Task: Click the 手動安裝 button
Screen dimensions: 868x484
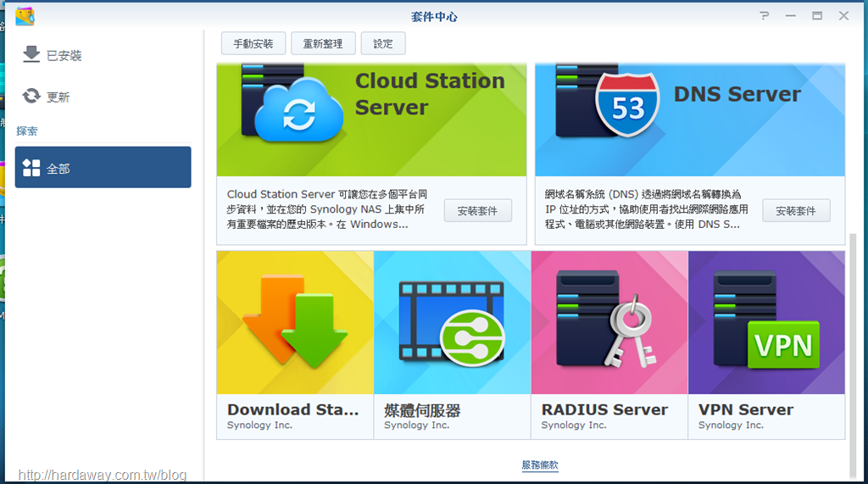Action: click(x=253, y=43)
